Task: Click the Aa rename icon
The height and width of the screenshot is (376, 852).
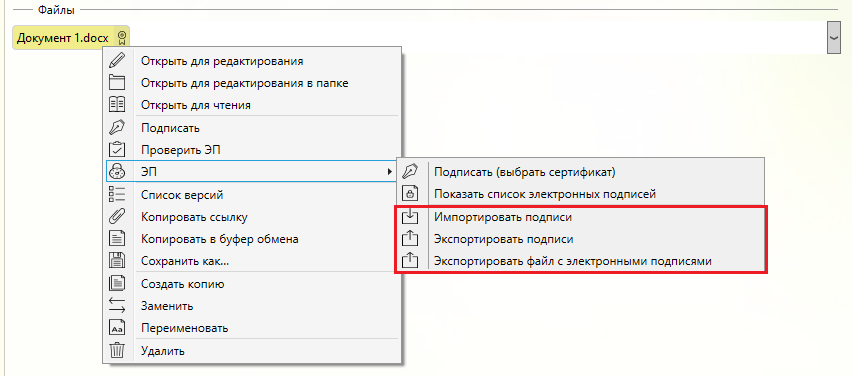Action: (x=117, y=328)
